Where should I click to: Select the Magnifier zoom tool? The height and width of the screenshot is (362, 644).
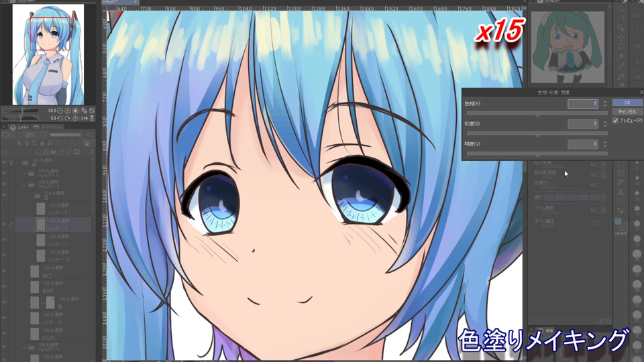[621, 9]
